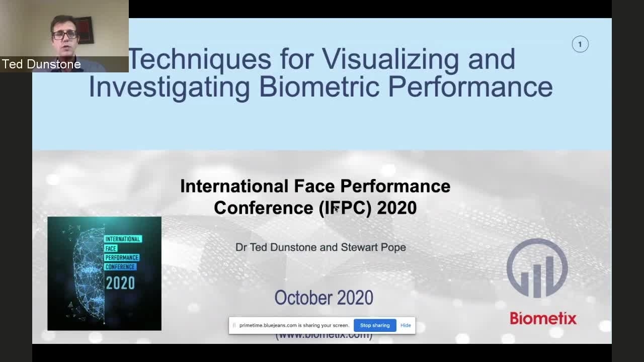
Task: Click the slide number 1 circle badge
Action: (x=580, y=44)
